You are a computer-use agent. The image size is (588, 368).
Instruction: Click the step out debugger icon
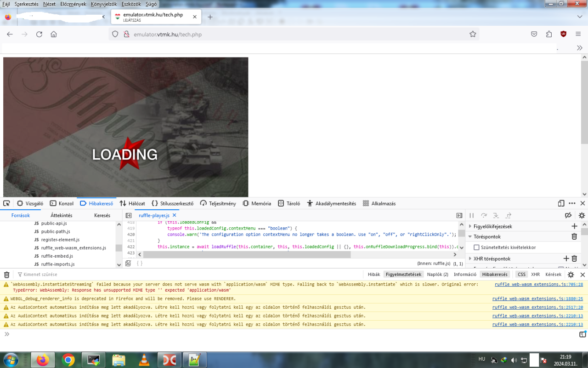(509, 215)
